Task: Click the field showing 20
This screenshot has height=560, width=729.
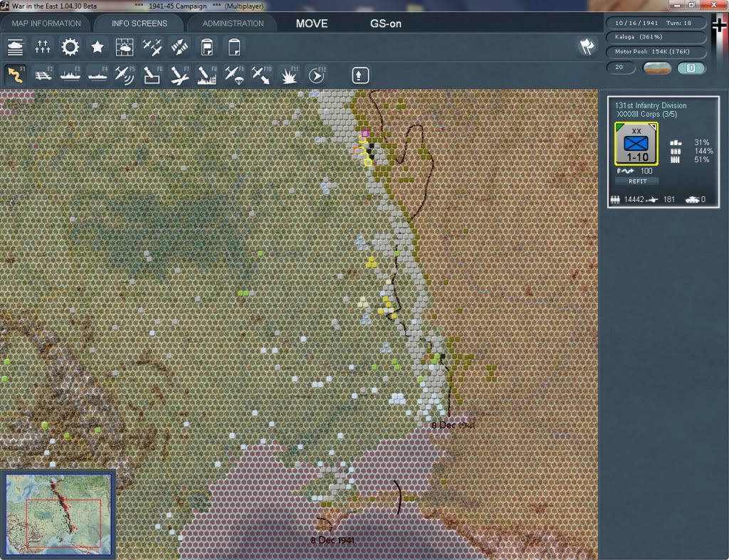Action: point(620,68)
